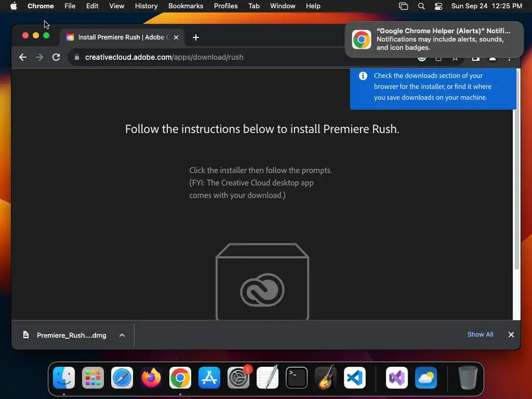Viewport: 532px width, 399px height.
Task: Open Spotlight search in the menu bar
Action: (421, 6)
